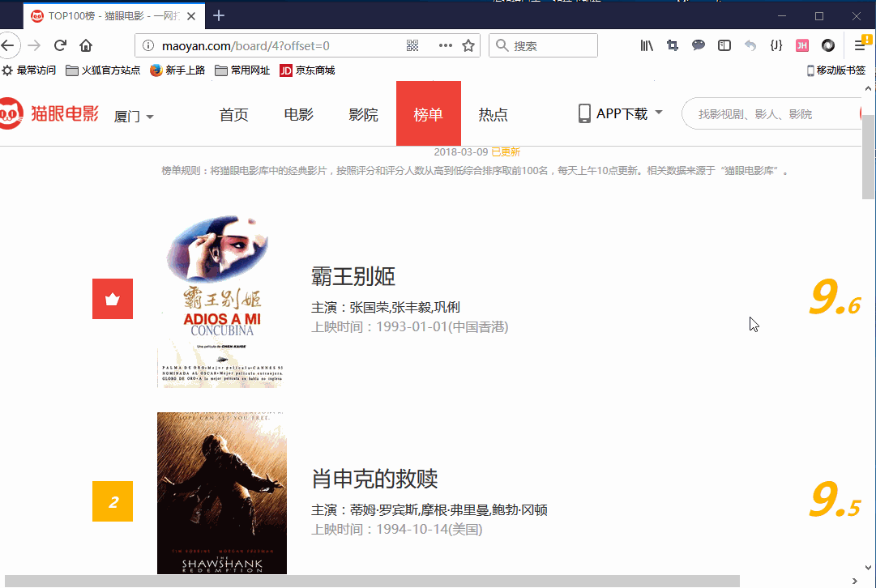876x588 pixels.
Task: Click the 9.5 rating score
Action: pyautogui.click(x=835, y=500)
